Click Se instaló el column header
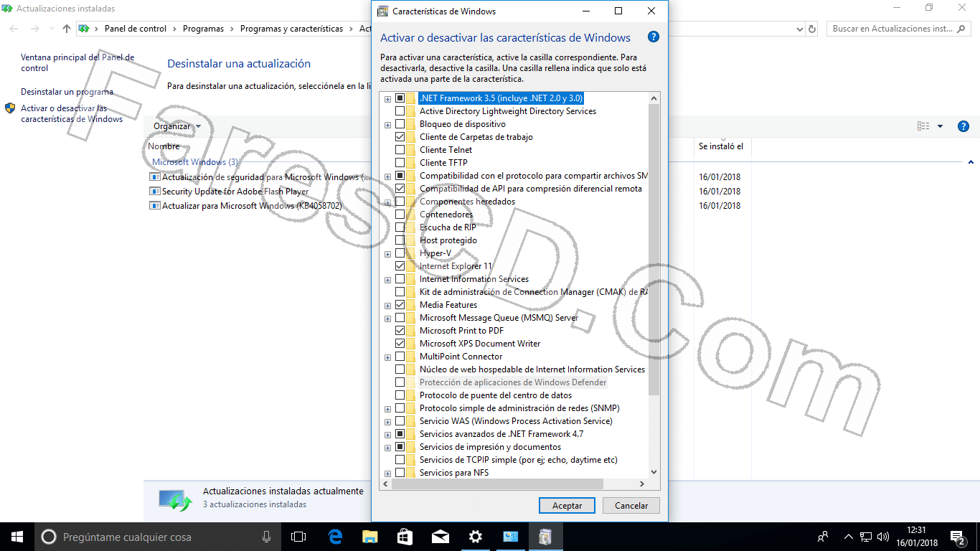The width and height of the screenshot is (980, 551). click(x=721, y=146)
